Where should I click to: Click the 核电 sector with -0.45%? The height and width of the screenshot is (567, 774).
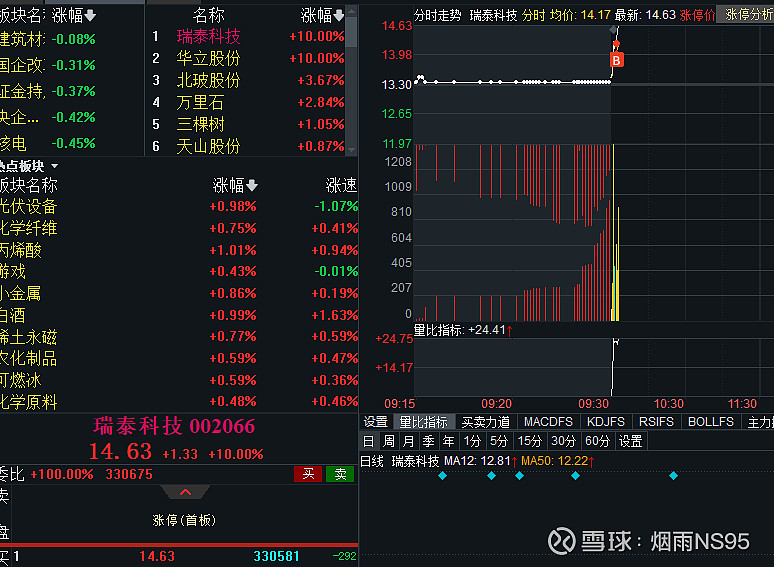point(47,144)
